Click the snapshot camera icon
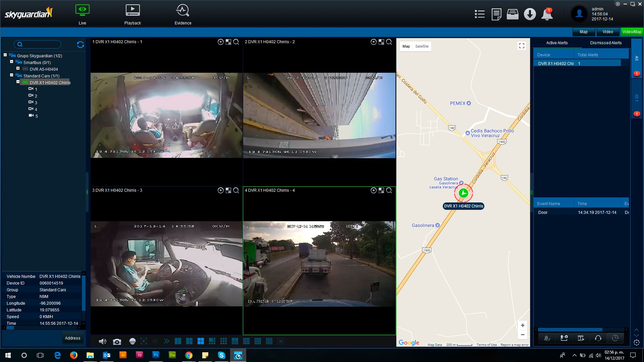This screenshot has height=362, width=644. 117,342
